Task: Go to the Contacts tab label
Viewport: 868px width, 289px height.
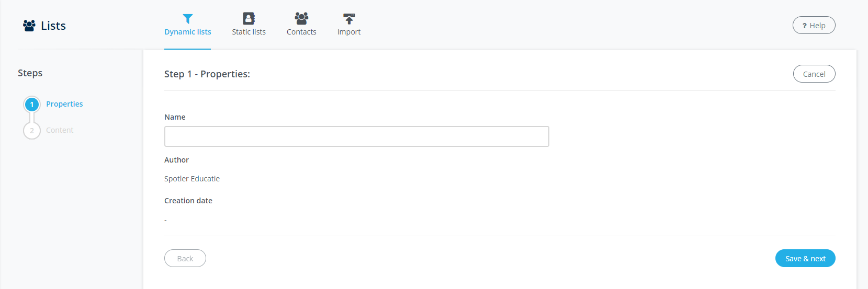Action: click(301, 32)
